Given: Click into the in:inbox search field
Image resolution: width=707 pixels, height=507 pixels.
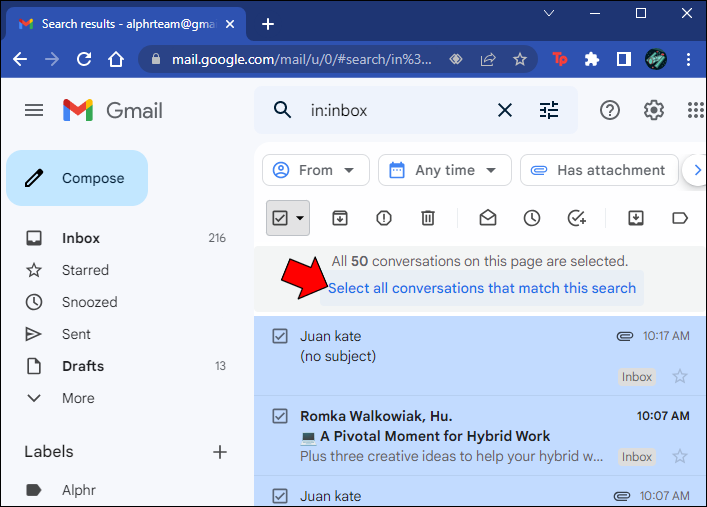Looking at the screenshot, I should coord(397,111).
